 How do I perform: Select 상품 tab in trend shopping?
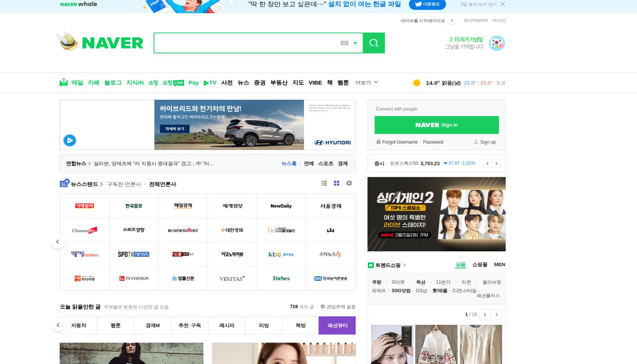460,264
